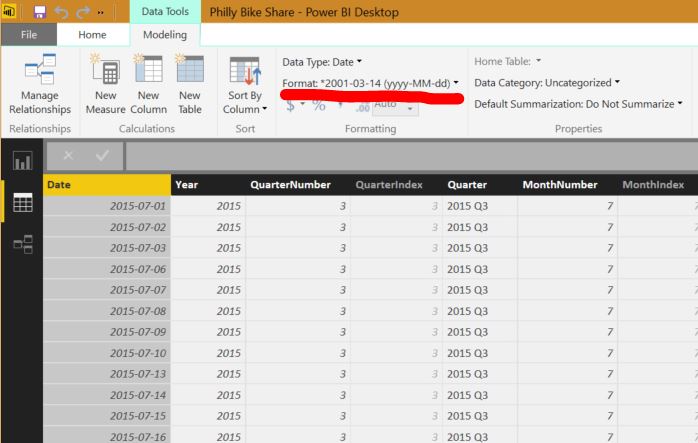Apply currency format with dollar icon
The width and height of the screenshot is (698, 443).
[291, 106]
